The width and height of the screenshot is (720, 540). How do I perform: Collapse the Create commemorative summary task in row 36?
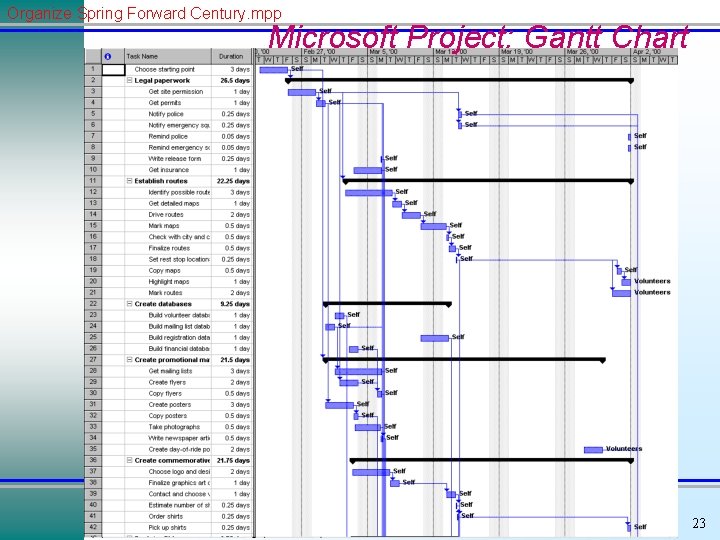129,460
